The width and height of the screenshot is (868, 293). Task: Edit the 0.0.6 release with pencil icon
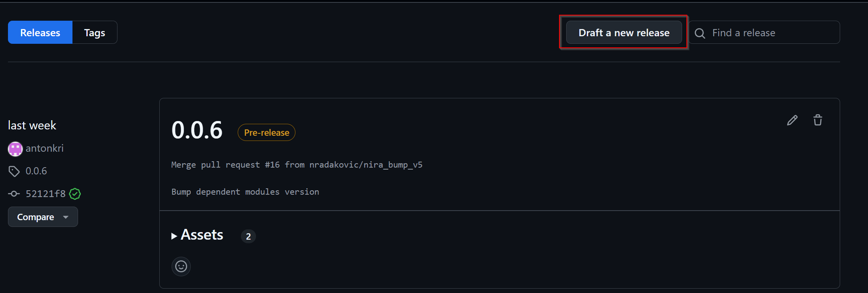(792, 120)
